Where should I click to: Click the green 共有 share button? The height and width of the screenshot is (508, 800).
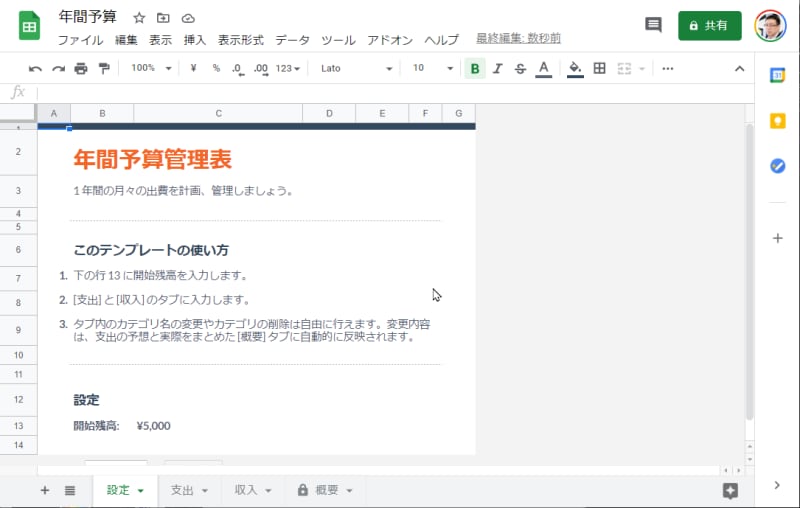(709, 26)
